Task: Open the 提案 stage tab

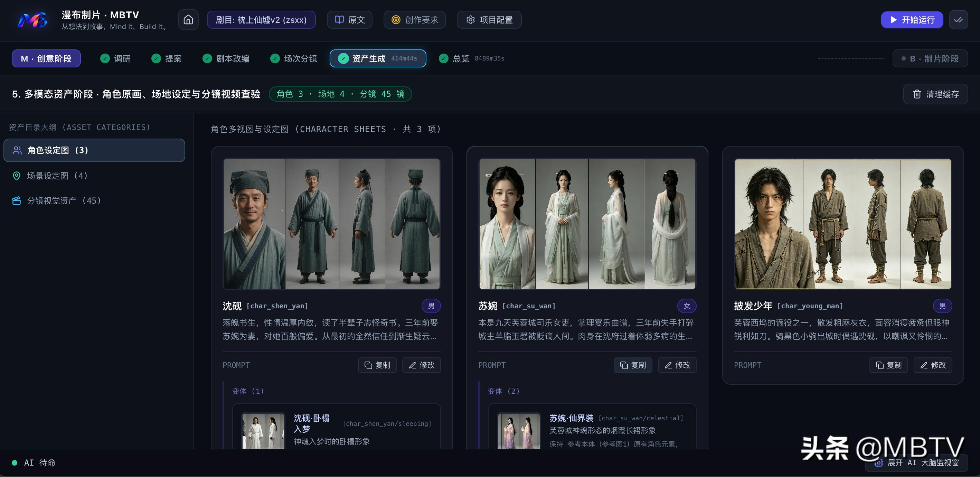Action: [x=166, y=58]
